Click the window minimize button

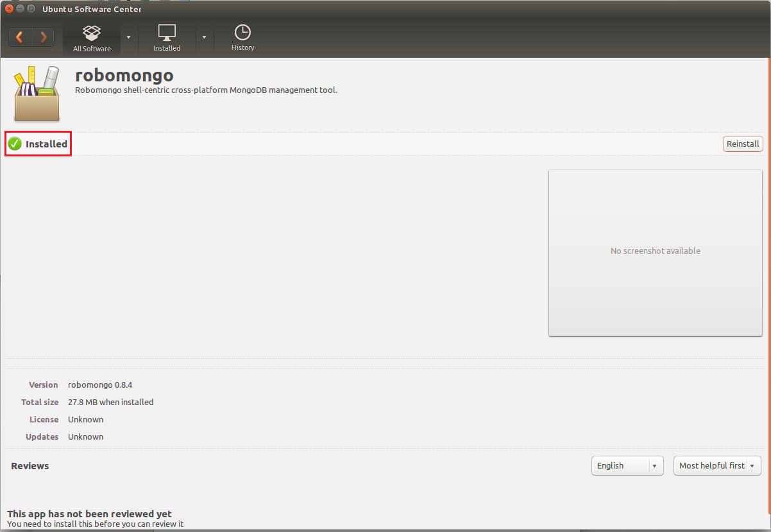[20, 9]
